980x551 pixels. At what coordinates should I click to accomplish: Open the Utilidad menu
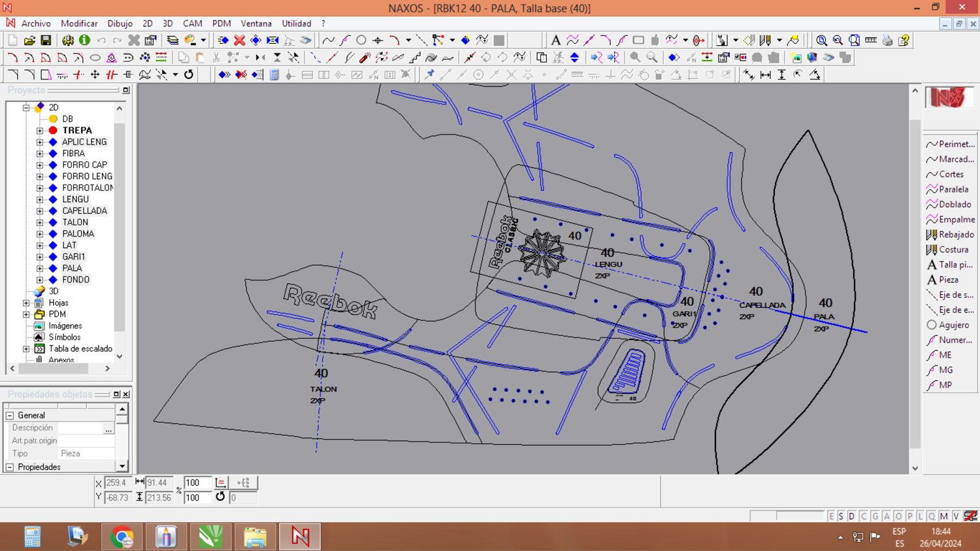[x=297, y=24]
